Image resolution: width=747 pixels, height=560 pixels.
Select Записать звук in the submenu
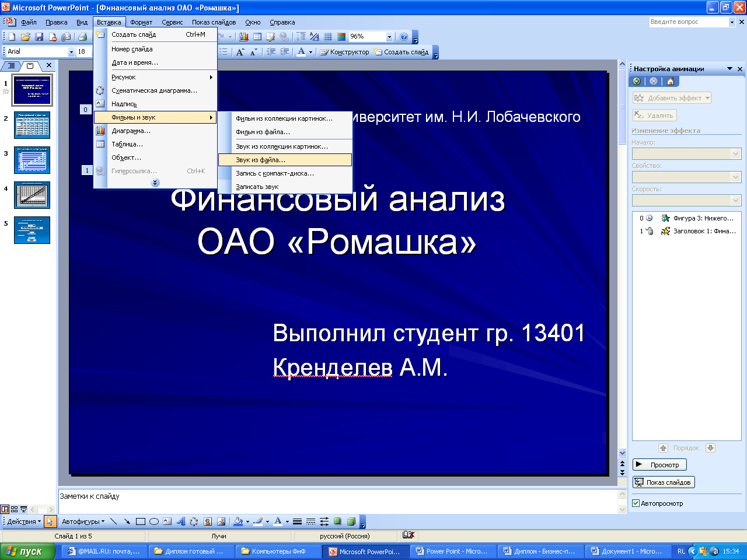285,187
